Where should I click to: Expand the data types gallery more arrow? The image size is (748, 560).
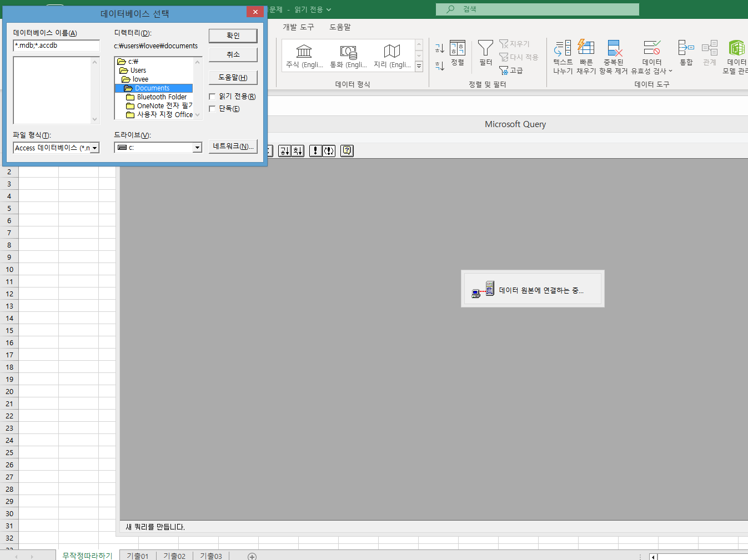(419, 67)
